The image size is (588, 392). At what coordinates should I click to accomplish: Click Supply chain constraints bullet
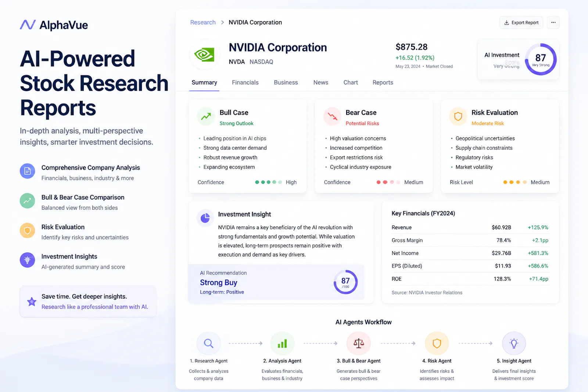484,148
